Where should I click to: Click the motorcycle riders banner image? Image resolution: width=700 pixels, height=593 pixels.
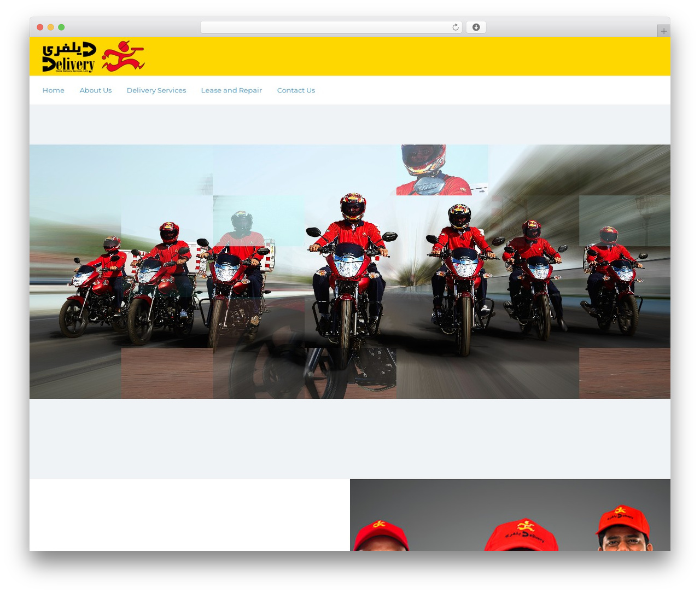point(350,271)
